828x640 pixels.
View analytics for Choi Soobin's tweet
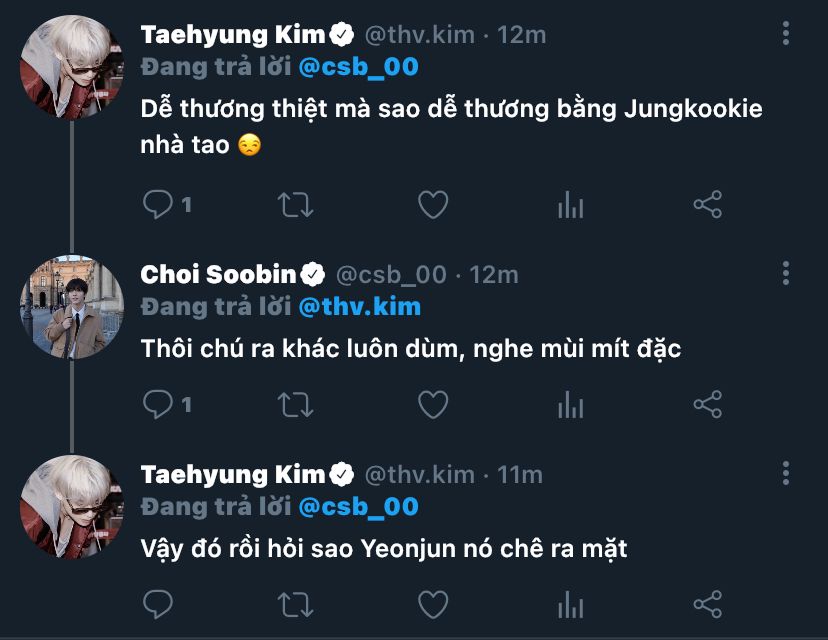point(570,405)
